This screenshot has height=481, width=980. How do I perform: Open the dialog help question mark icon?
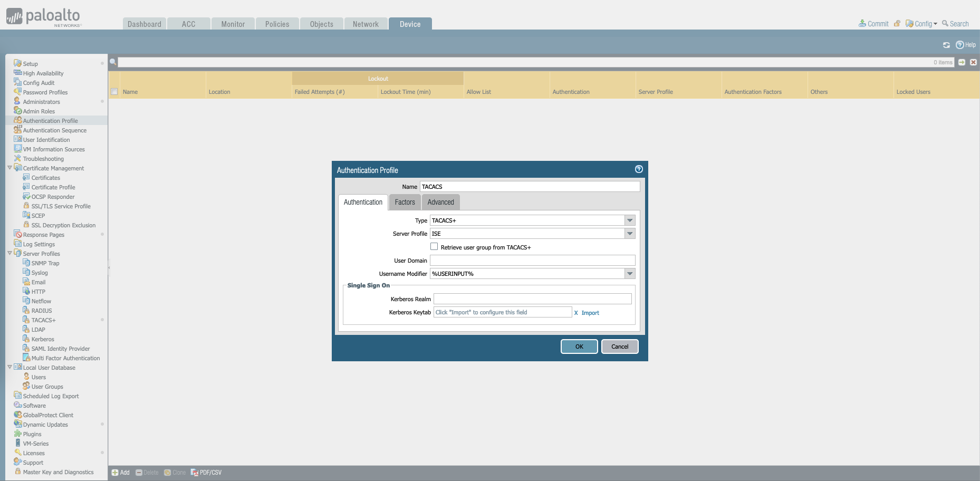tap(639, 169)
